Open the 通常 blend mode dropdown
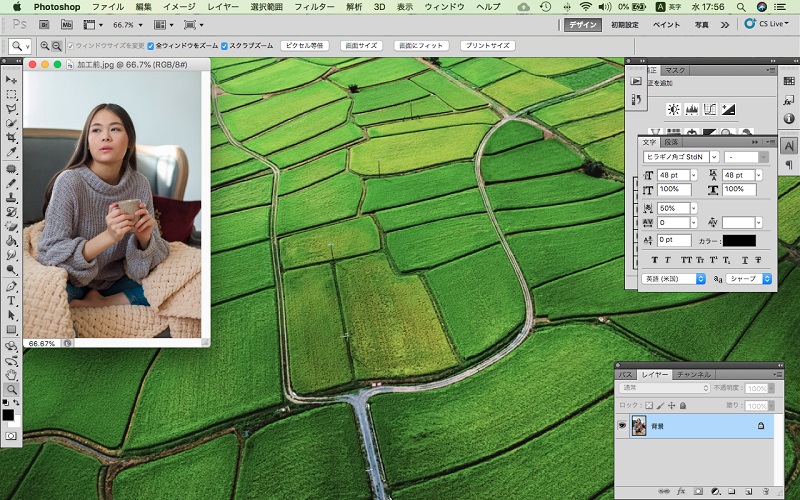 click(x=665, y=388)
